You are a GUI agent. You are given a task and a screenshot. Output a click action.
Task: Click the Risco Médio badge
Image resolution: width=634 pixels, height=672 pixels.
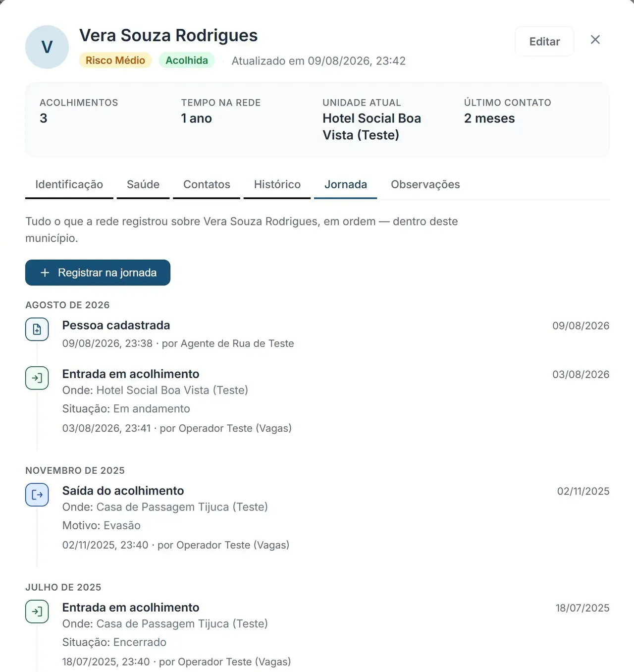(115, 60)
